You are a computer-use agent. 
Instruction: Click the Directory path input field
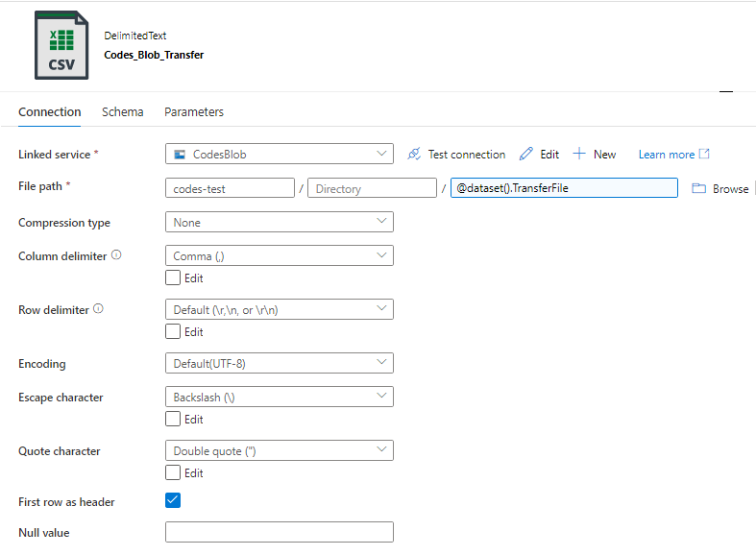[x=372, y=188]
